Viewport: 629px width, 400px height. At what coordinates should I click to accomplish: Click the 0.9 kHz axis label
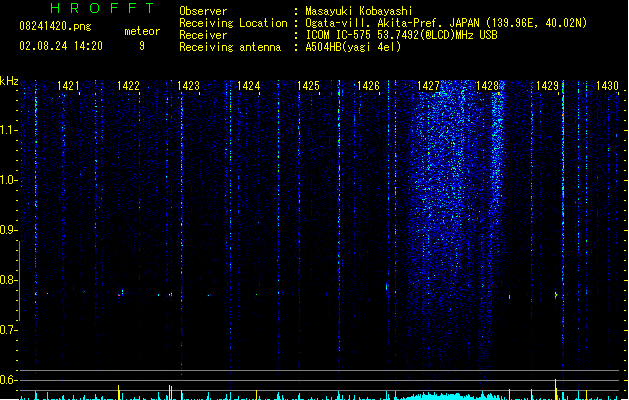(x=8, y=230)
